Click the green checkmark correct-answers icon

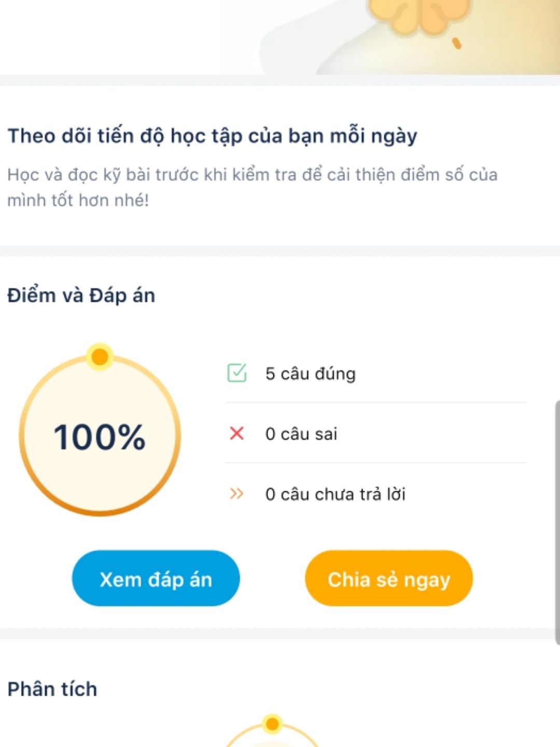237,373
